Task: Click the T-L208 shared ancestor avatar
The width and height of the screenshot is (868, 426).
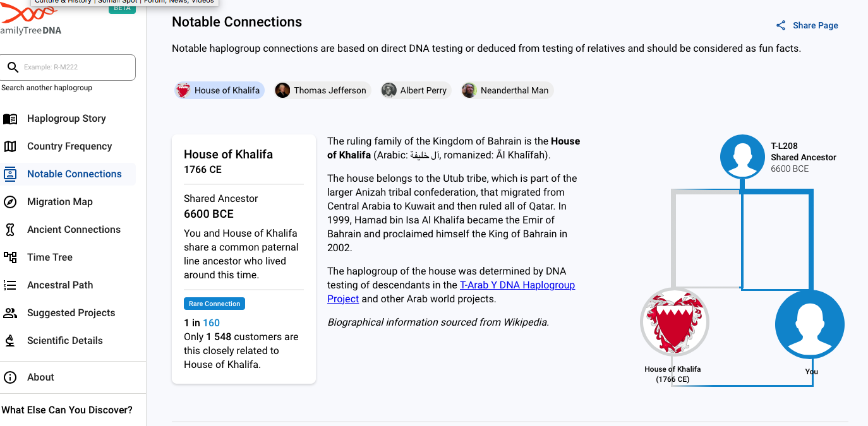Action: [742, 157]
